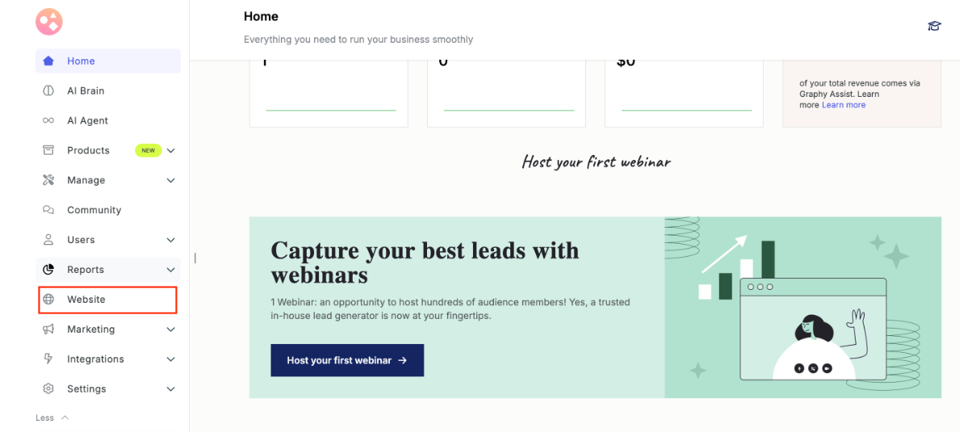
Task: Open AI Brain via its icon
Action: click(x=48, y=91)
